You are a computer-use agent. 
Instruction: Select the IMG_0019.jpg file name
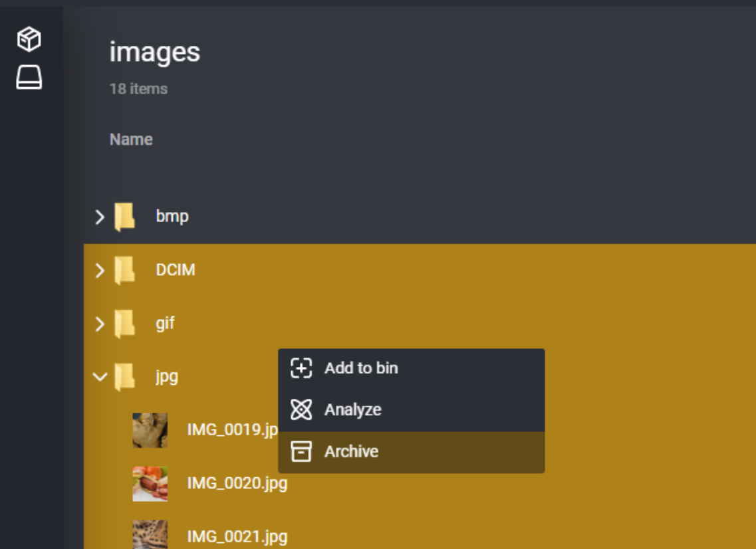pos(233,429)
